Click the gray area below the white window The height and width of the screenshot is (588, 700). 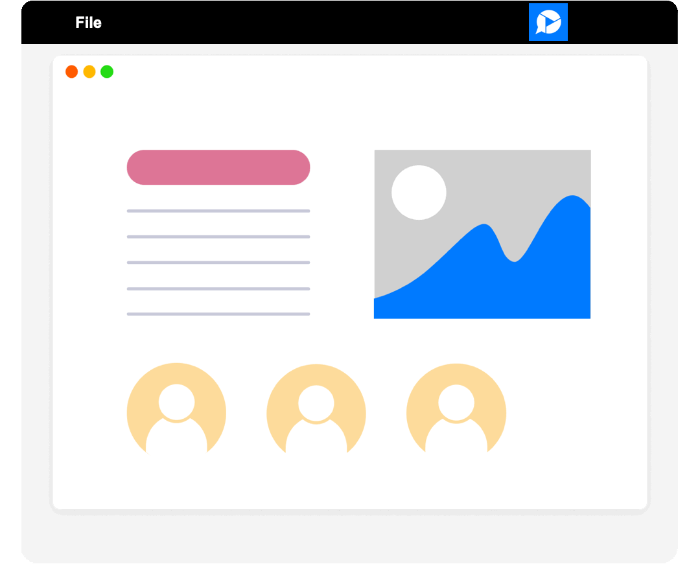tap(350, 538)
